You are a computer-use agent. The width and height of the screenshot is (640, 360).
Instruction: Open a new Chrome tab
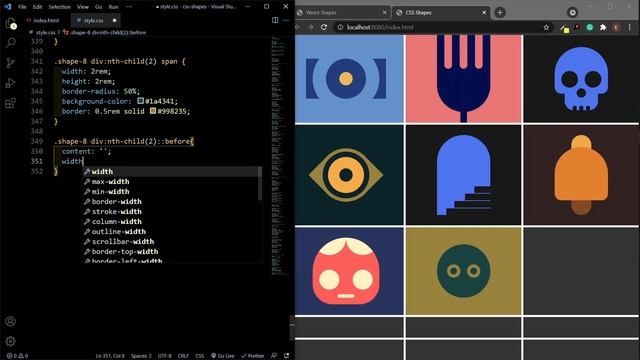500,12
